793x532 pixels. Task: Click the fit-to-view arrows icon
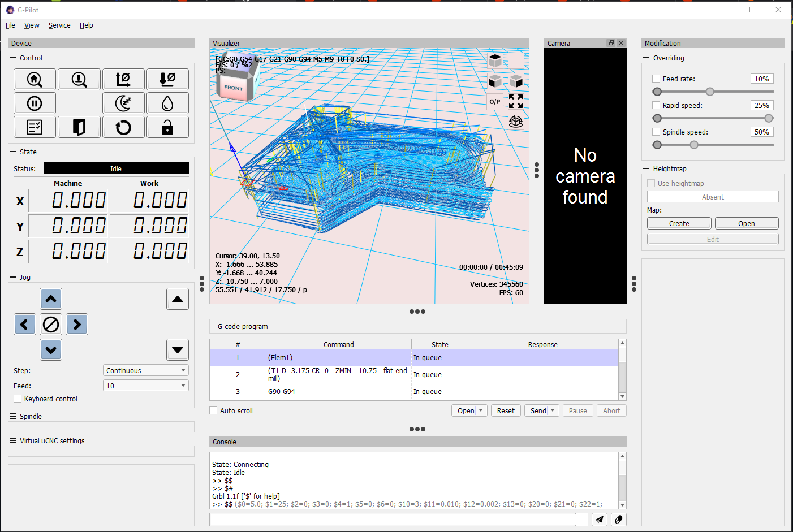(516, 102)
